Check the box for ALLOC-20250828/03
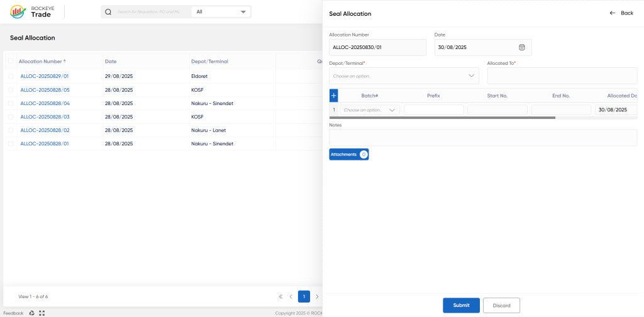 pyautogui.click(x=11, y=117)
